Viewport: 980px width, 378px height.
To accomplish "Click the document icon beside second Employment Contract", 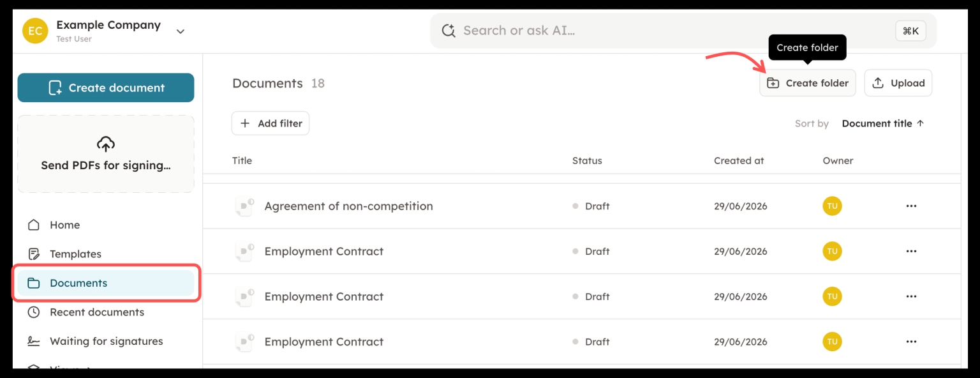I will 244,297.
